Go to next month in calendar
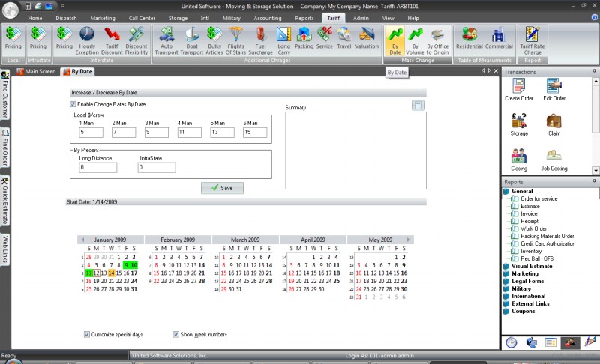Viewport: 600px width, 364px height. tap(408, 240)
